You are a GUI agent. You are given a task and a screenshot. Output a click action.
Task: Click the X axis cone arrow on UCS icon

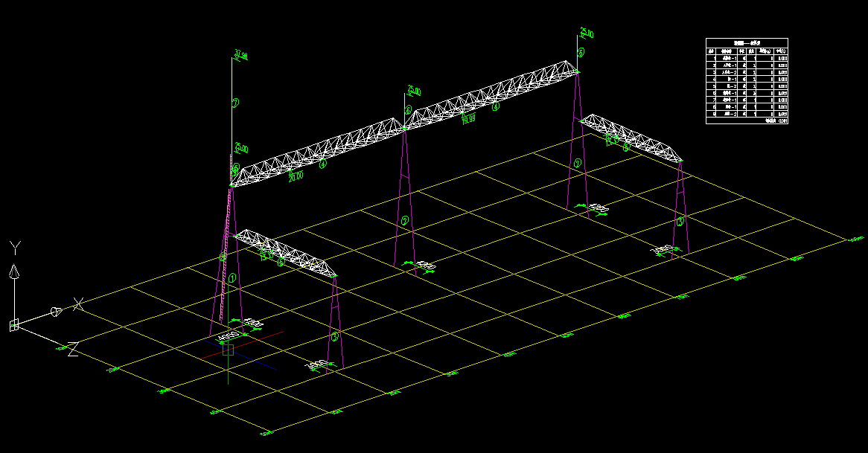click(x=55, y=311)
